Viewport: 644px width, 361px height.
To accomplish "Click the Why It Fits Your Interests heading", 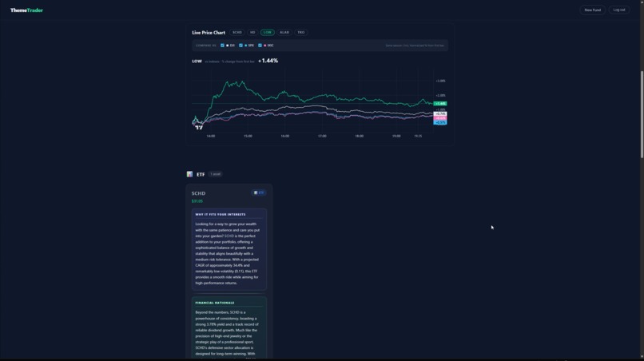I will (221, 214).
